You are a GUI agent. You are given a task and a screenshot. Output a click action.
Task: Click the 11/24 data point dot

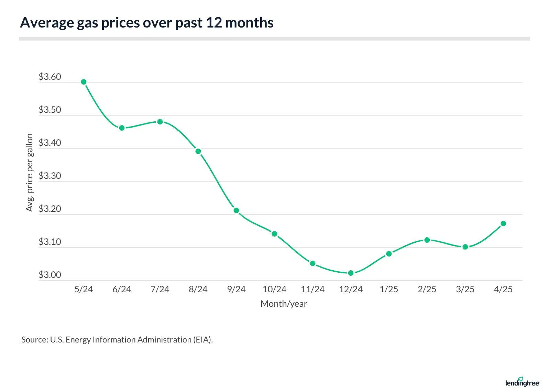[312, 263]
